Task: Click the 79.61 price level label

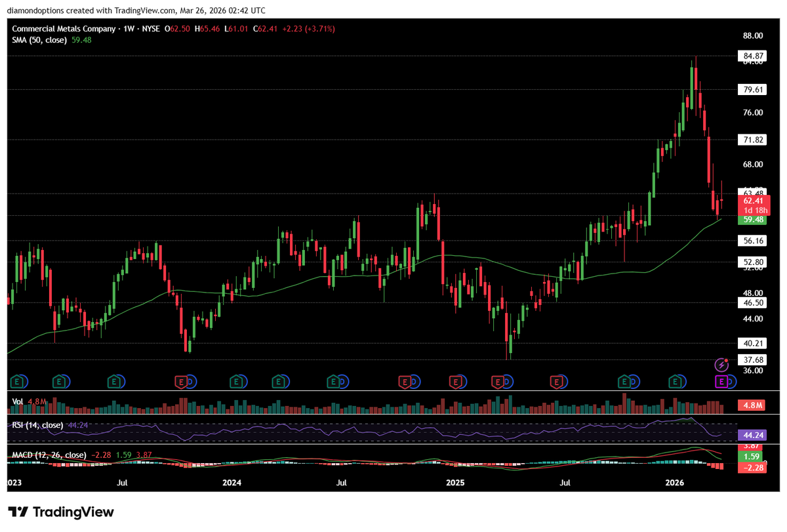Action: click(x=752, y=89)
